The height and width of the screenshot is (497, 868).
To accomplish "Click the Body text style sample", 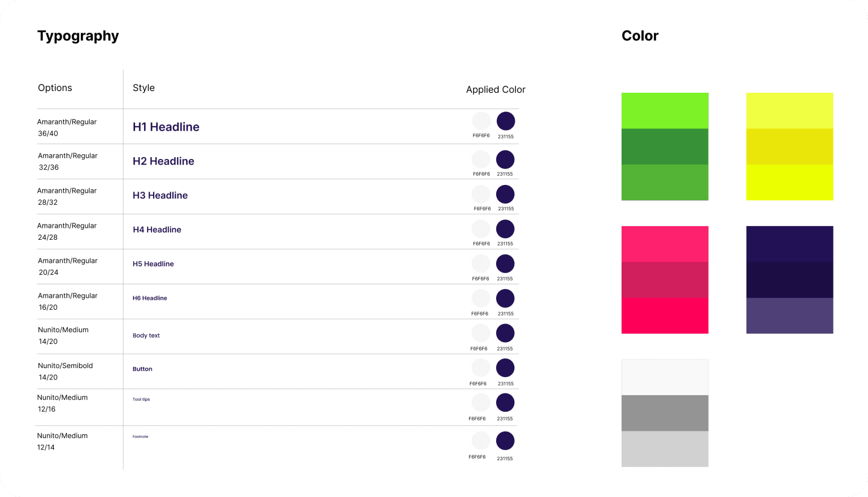I will tap(146, 336).
